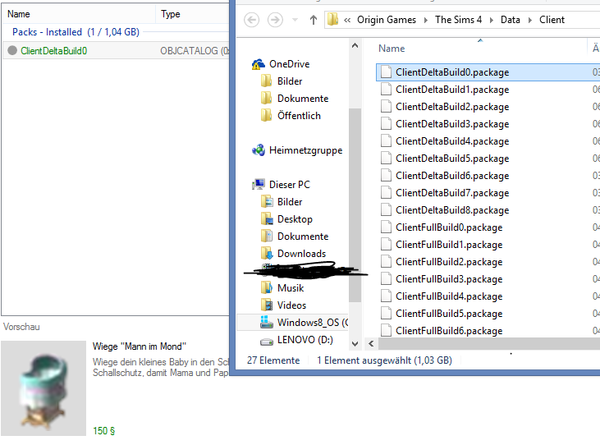Select Windows8_OS drive in navigation pane
This screenshot has width=600, height=441.
(x=312, y=322)
